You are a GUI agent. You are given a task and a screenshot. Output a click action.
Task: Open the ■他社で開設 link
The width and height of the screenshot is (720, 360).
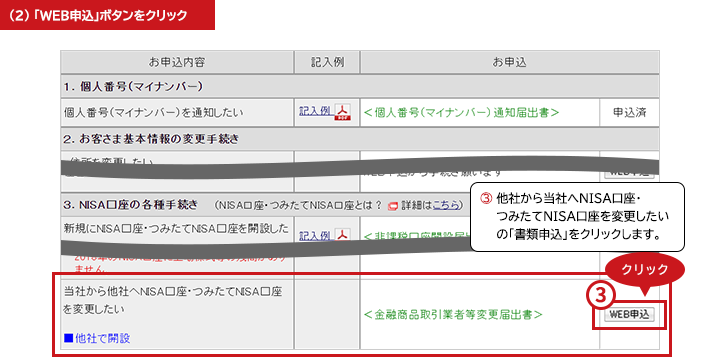[97, 338]
